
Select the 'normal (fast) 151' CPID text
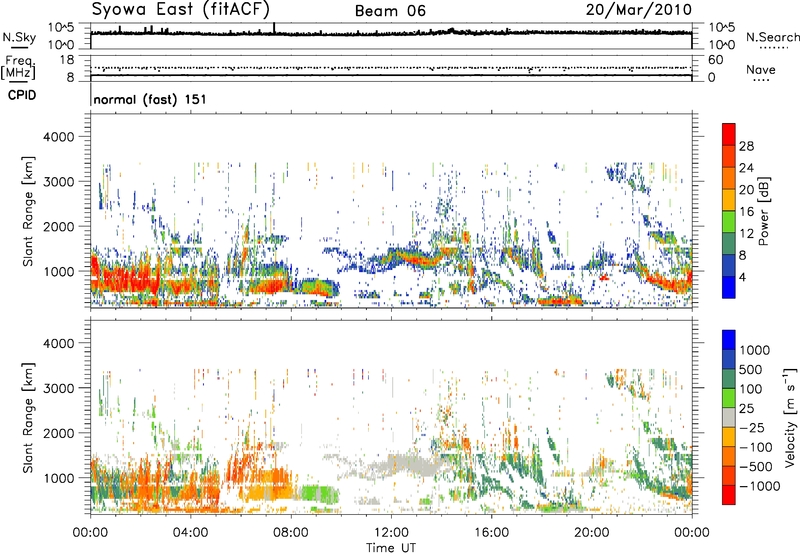(x=150, y=99)
